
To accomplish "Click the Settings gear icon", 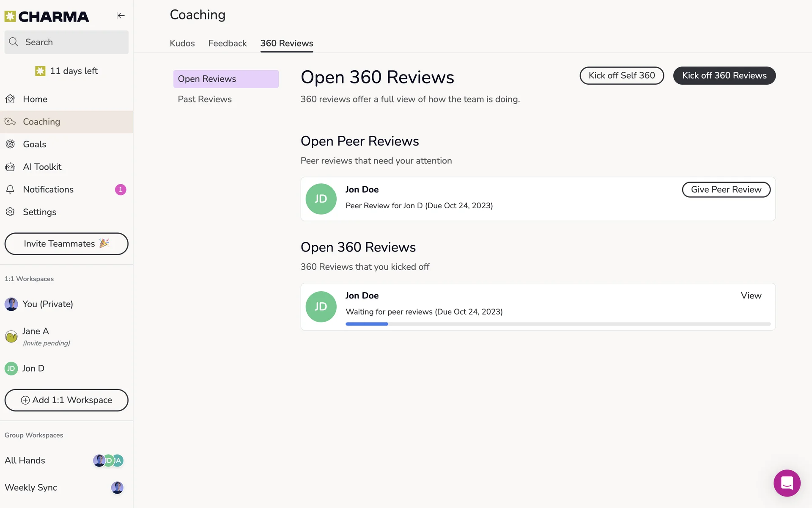I will click(x=11, y=212).
